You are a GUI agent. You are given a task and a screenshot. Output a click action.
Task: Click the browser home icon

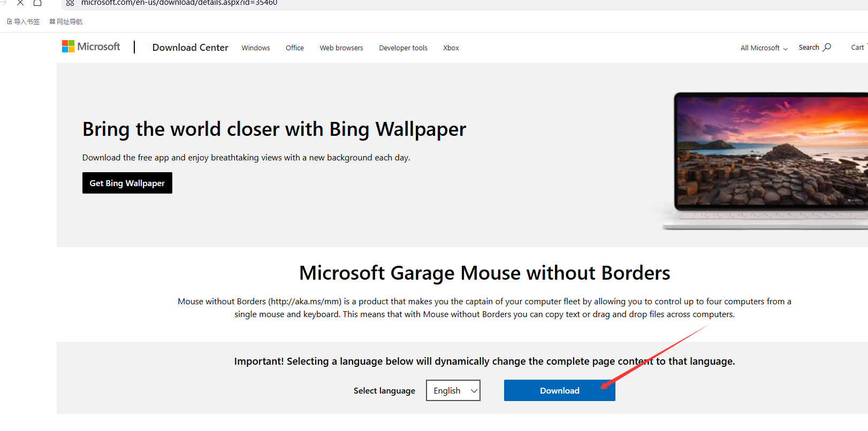(x=37, y=3)
